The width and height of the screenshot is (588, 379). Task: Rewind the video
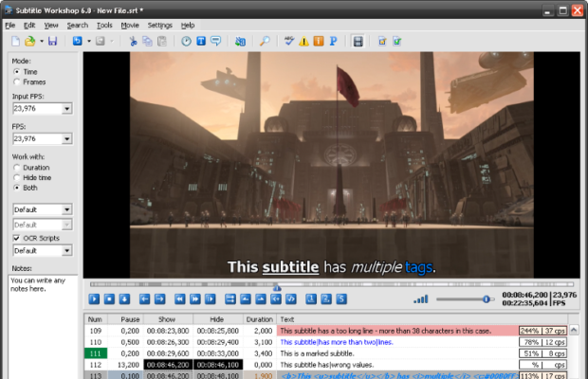tap(180, 298)
